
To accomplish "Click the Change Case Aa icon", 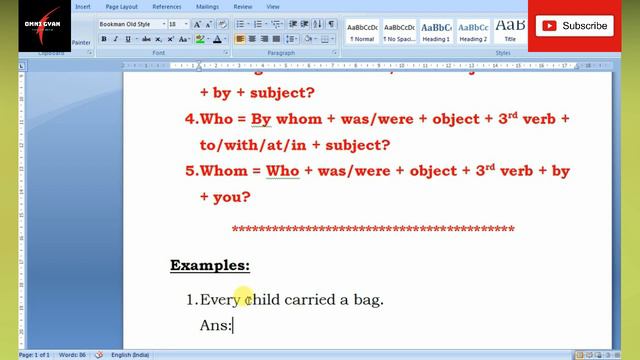I will (x=183, y=39).
